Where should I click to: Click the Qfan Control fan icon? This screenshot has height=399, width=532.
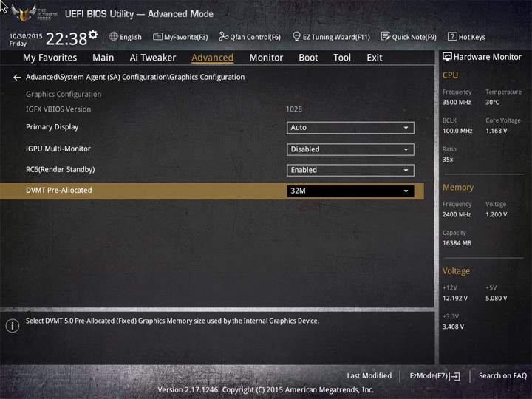223,37
